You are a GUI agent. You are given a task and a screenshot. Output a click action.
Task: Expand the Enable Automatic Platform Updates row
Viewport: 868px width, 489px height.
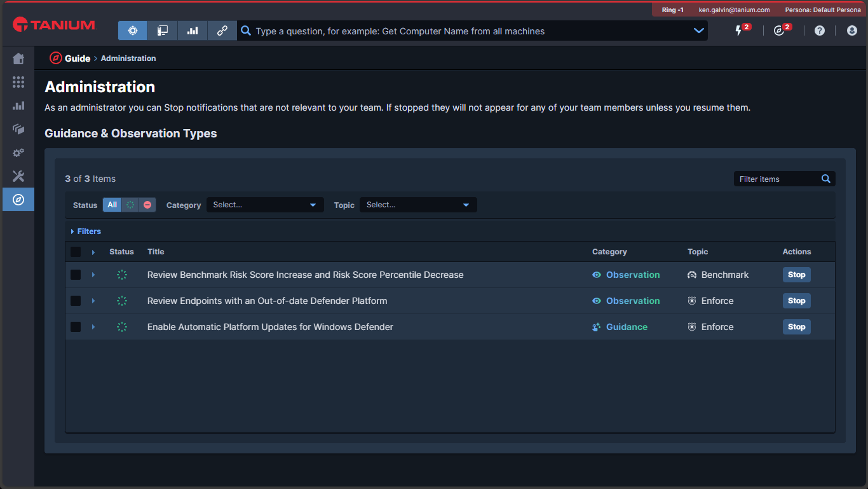[x=93, y=327]
